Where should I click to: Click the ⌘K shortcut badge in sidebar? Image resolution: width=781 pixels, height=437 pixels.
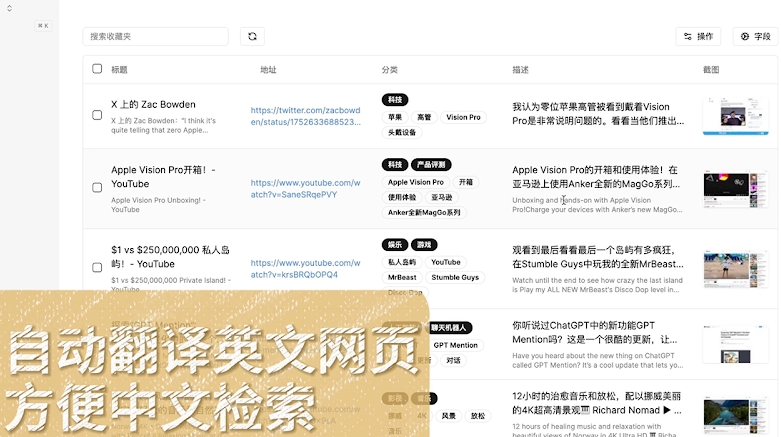(43, 25)
